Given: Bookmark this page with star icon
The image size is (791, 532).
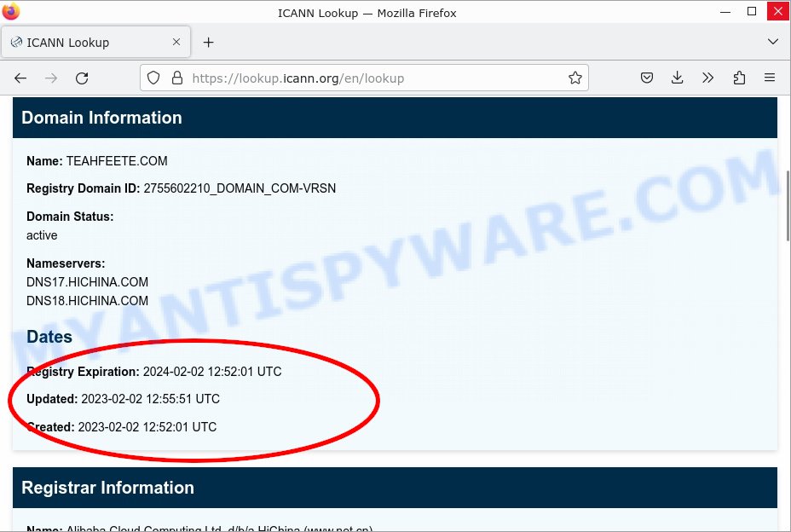Looking at the screenshot, I should (x=575, y=78).
